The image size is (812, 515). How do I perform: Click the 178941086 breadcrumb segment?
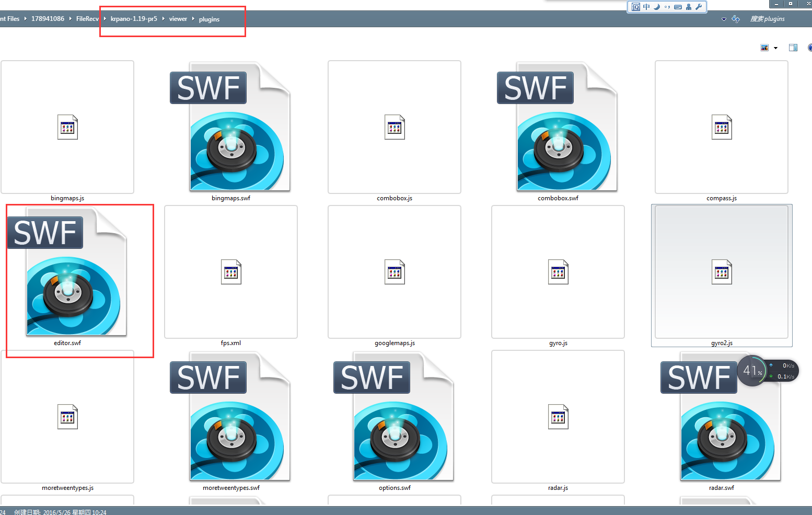[x=48, y=19]
